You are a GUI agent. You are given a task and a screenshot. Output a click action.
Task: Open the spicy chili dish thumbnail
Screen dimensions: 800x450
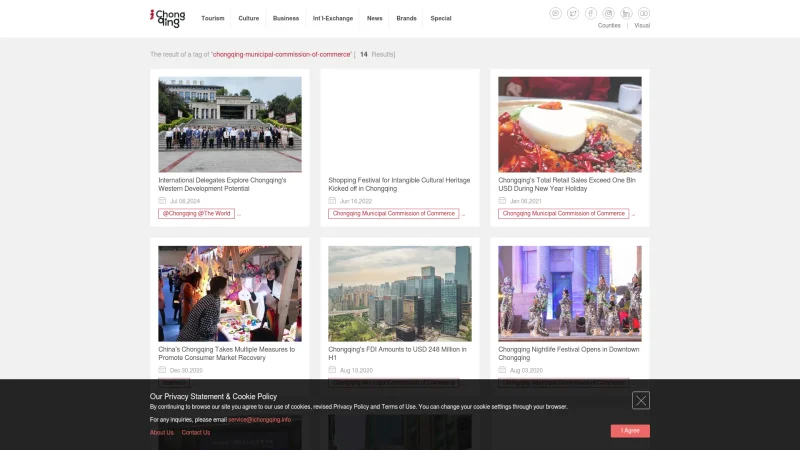tap(570, 124)
